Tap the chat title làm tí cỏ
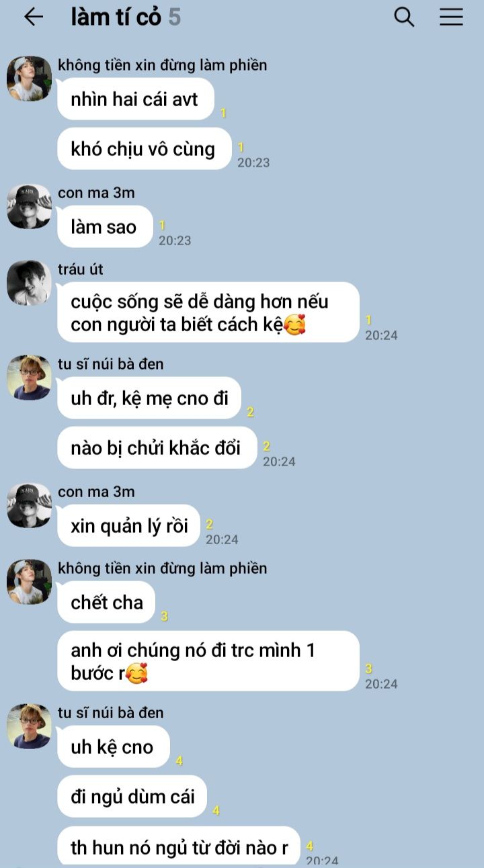This screenshot has height=868, width=484. [116, 17]
